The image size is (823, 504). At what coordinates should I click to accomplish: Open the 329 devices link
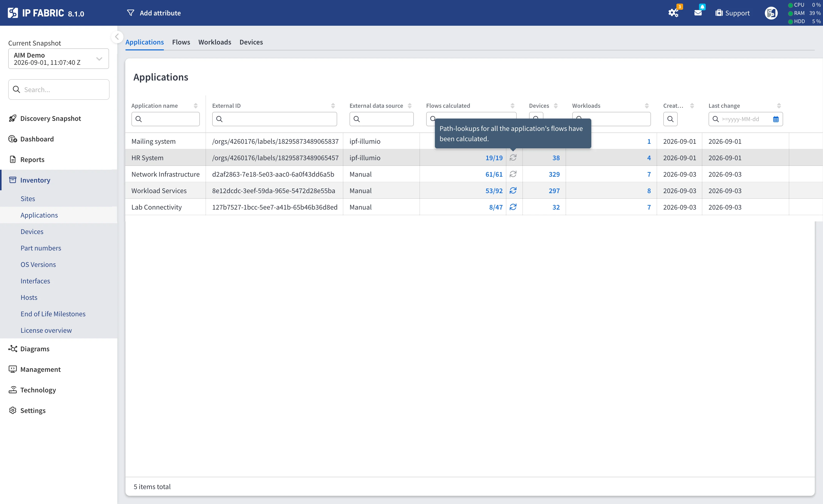[554, 174]
